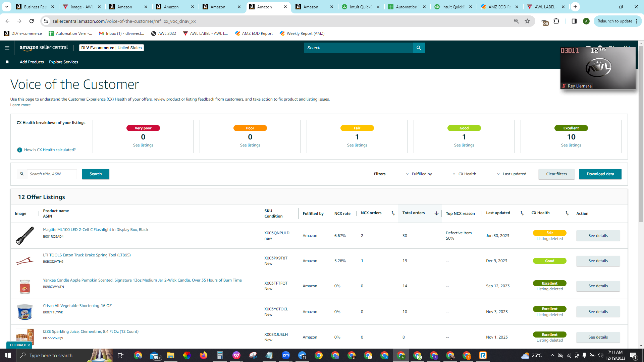Open Yankee Candle Apple Pumpkin product link
Image resolution: width=644 pixels, height=362 pixels.
(142, 280)
